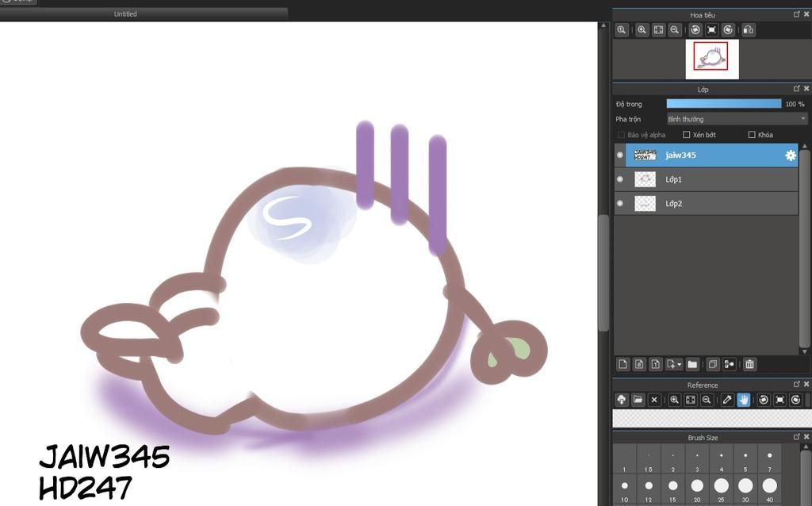
Task: Choose brush size 25
Action: [x=722, y=489]
